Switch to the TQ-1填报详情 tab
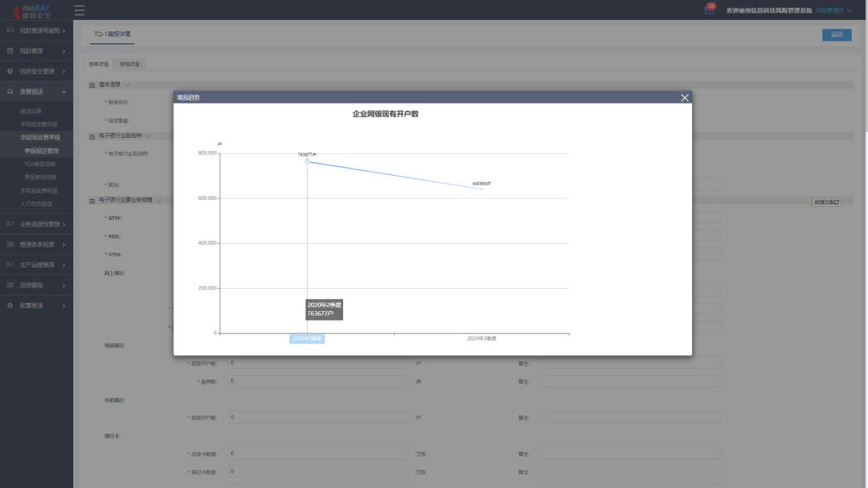The height and width of the screenshot is (488, 868). click(112, 34)
